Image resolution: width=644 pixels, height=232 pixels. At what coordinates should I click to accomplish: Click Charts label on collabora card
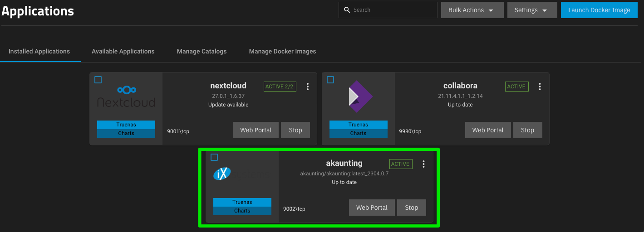(x=359, y=133)
